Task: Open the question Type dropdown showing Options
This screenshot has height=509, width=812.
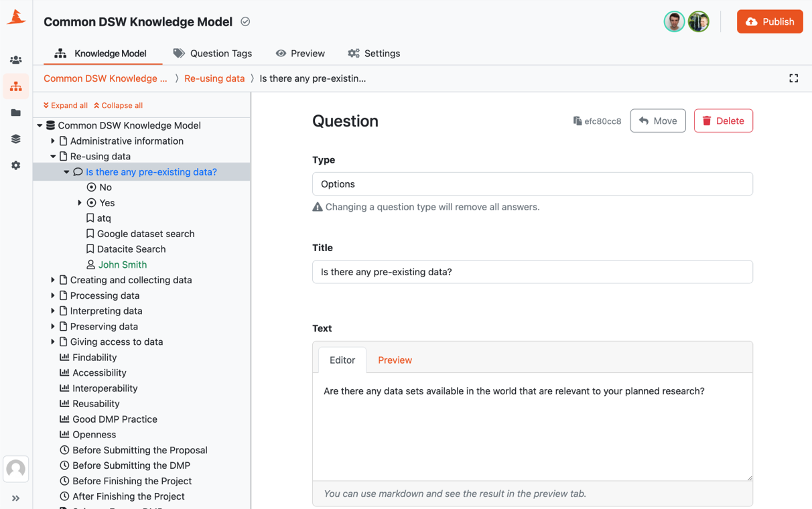Action: 532,184
